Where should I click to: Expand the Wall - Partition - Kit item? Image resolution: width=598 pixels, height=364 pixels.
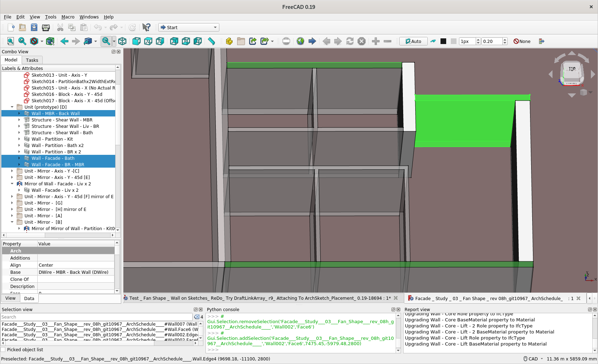(x=19, y=139)
